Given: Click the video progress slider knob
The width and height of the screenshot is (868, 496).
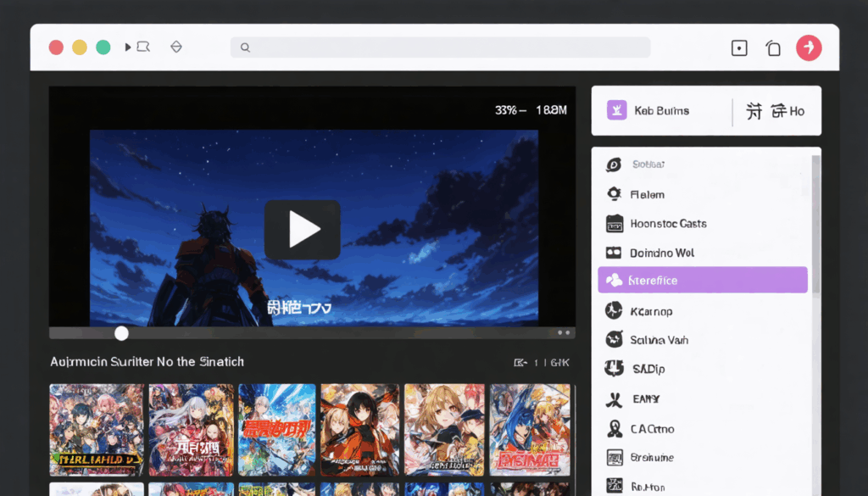Looking at the screenshot, I should click(x=122, y=333).
